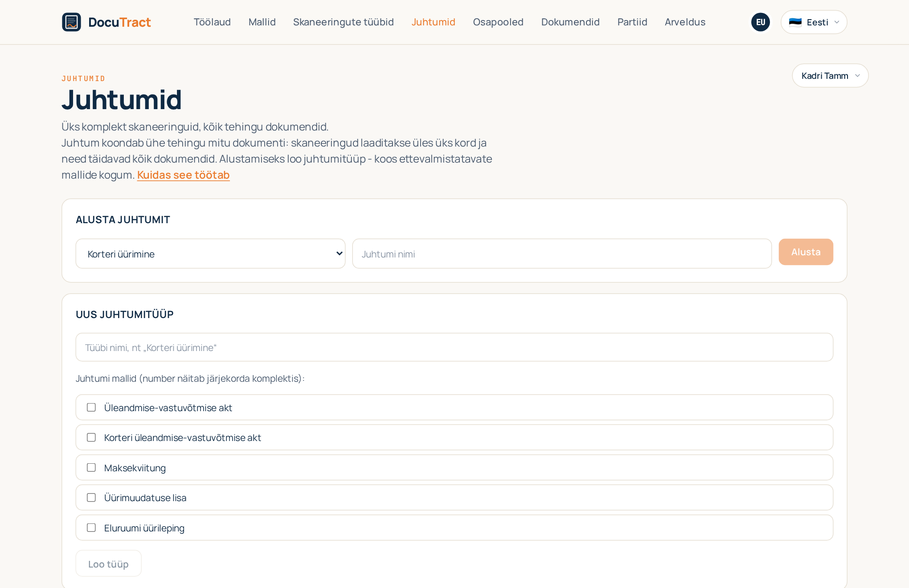Open the Korteri üürimine type selector
The height and width of the screenshot is (588, 909).
pyautogui.click(x=210, y=254)
